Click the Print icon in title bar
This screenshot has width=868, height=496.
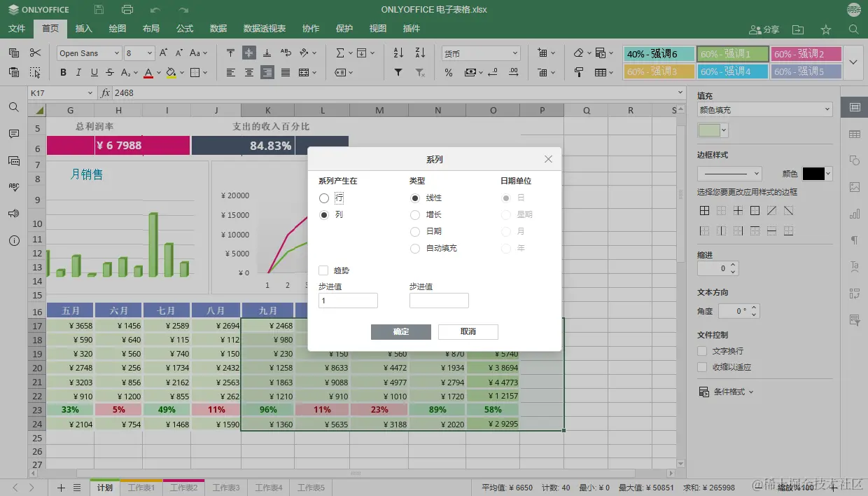click(127, 10)
